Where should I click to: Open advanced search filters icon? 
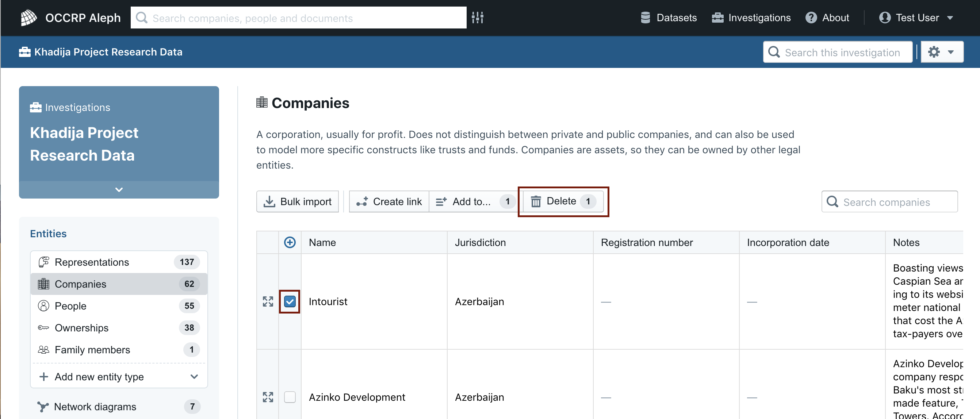tap(477, 18)
